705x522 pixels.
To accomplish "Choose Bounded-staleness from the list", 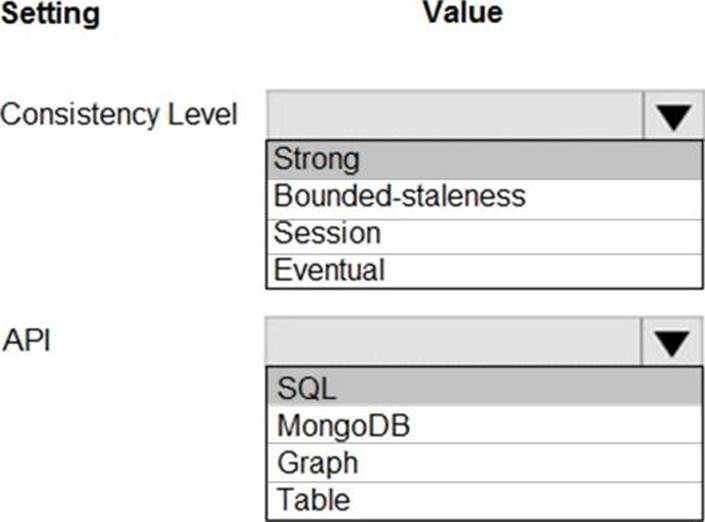I will coord(484,196).
